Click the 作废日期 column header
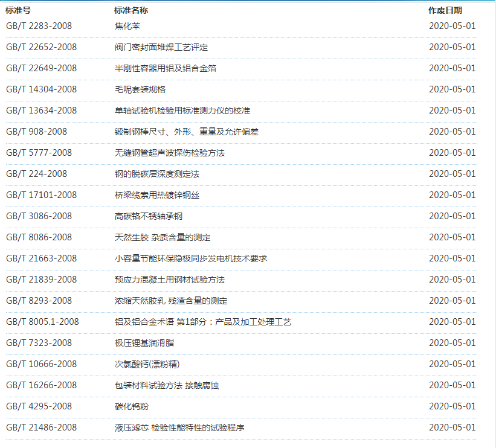496x448 pixels. (445, 10)
